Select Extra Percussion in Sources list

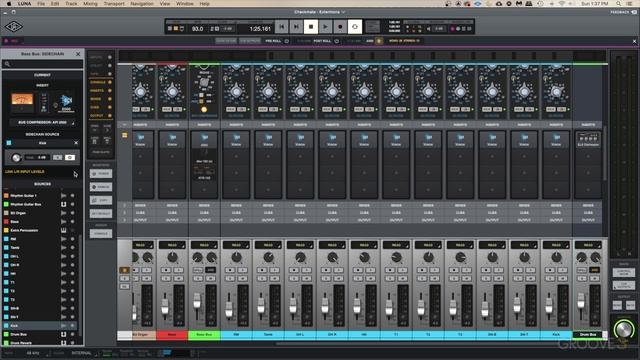point(24,230)
